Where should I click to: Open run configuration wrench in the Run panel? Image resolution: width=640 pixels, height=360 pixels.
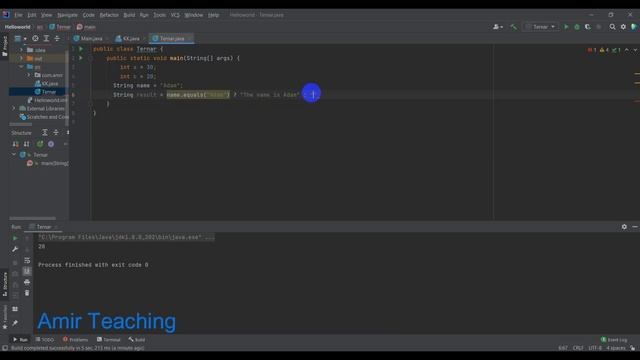15,249
